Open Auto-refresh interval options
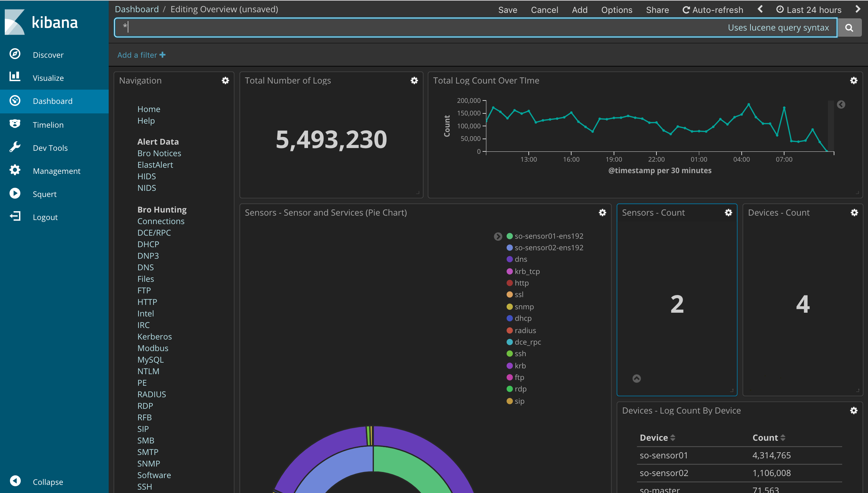The height and width of the screenshot is (493, 868). pos(713,10)
